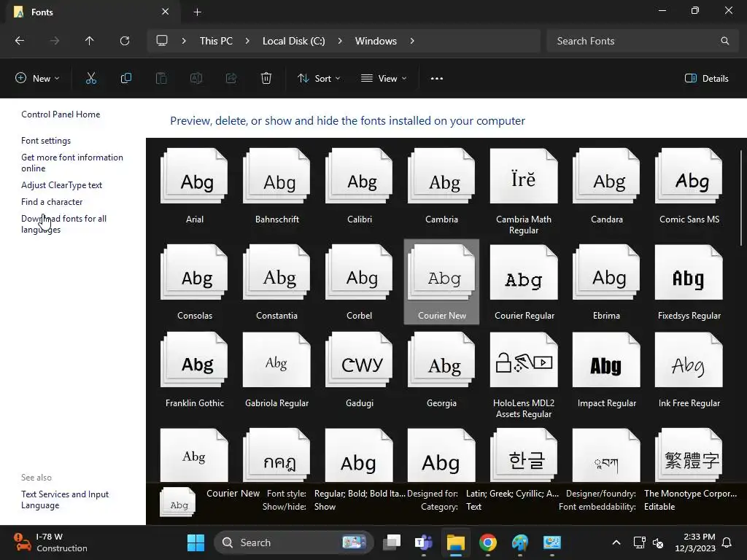Click Windows breadcrumb in address bar
Image resolution: width=747 pixels, height=560 pixels.
376,41
